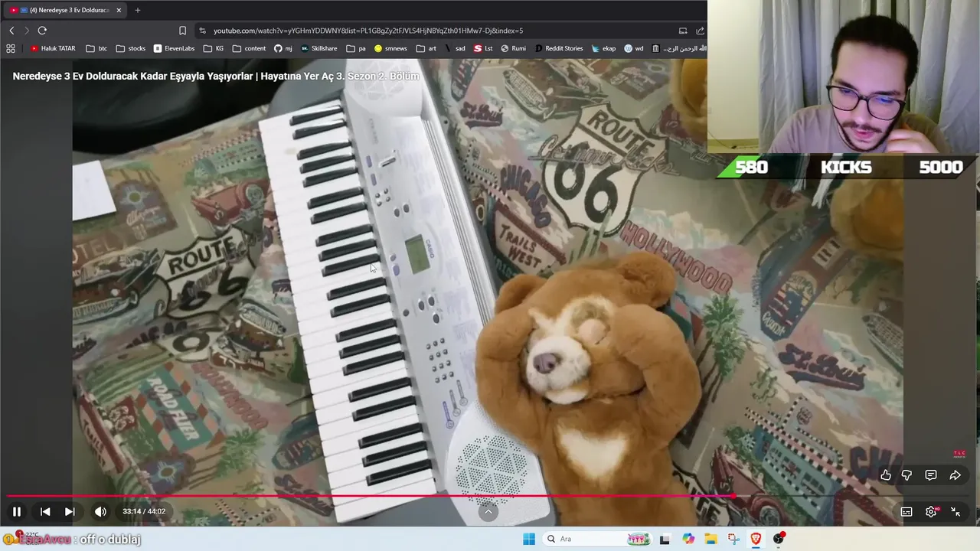This screenshot has height=551, width=980.
Task: Launch Copilot from taskbar
Action: point(688,539)
